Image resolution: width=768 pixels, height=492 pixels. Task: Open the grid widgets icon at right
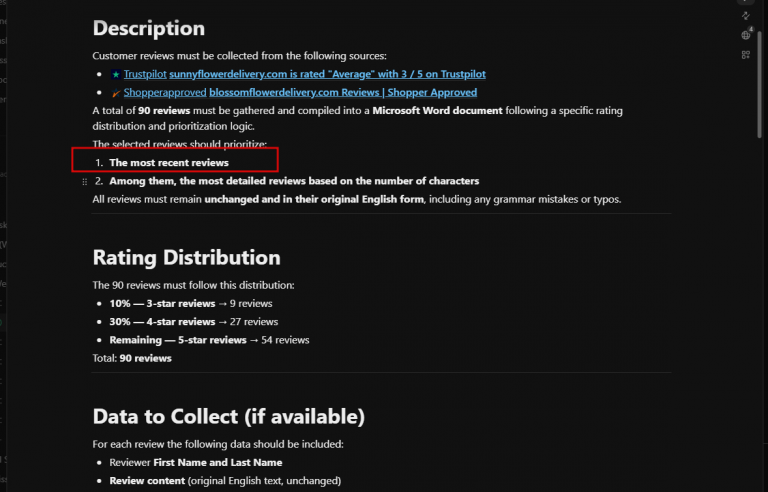point(745,55)
